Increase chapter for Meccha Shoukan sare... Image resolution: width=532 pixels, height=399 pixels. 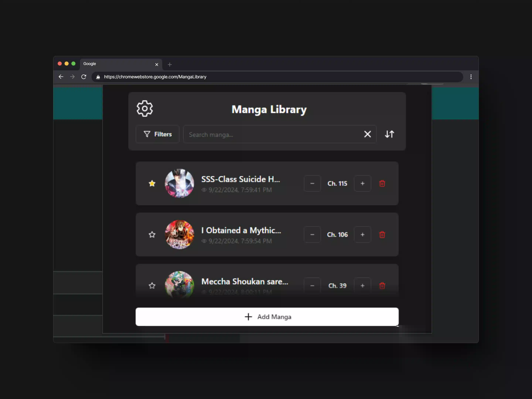[362, 286]
